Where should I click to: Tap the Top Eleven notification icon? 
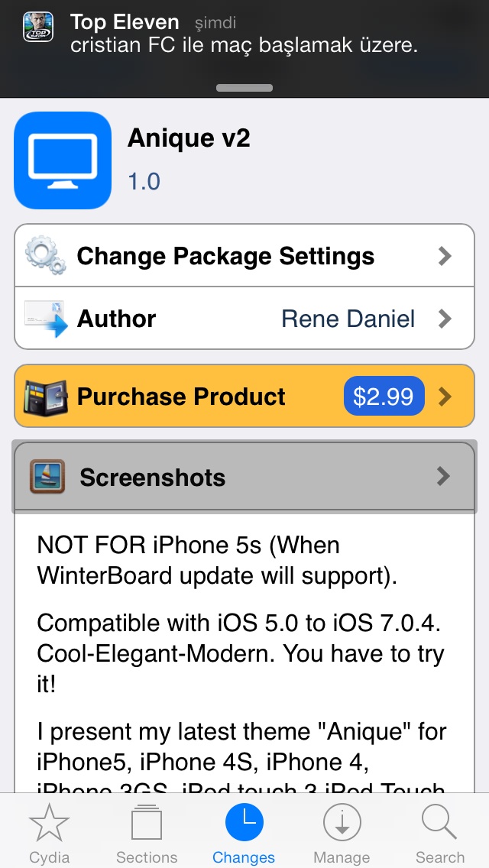pos(38,28)
